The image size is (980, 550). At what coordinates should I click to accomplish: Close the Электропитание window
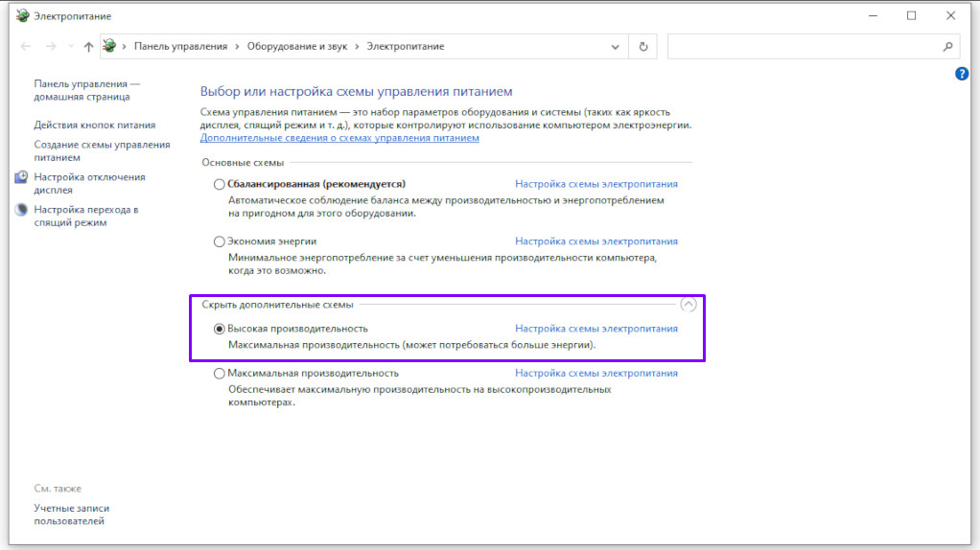[x=950, y=15]
